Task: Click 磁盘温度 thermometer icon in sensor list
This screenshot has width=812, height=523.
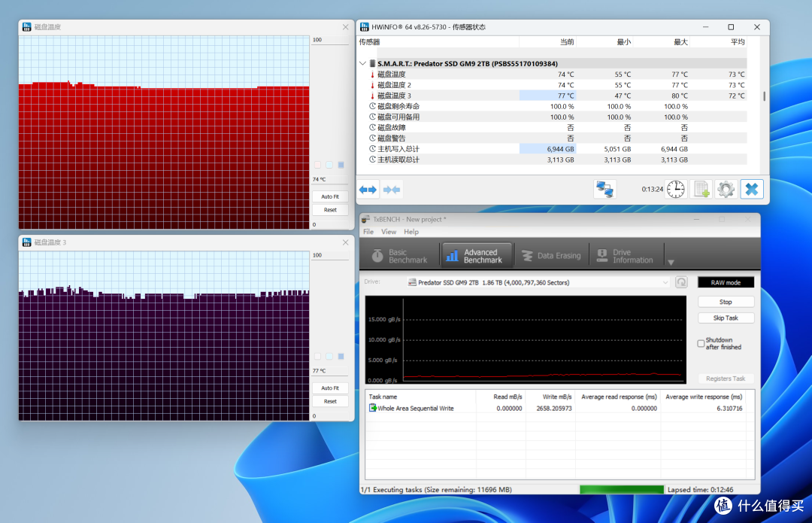Action: point(372,74)
